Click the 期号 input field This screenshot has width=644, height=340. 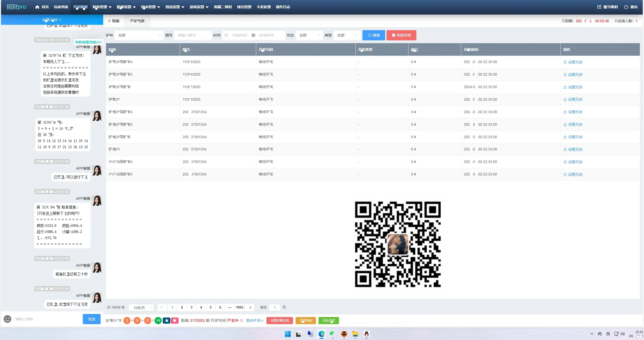tap(193, 35)
